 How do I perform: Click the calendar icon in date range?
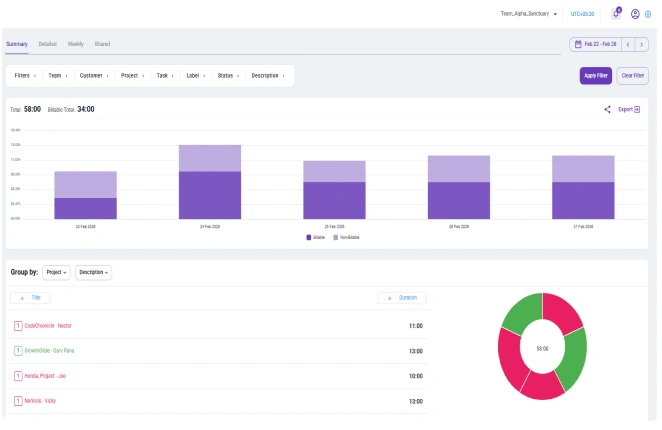pos(578,44)
